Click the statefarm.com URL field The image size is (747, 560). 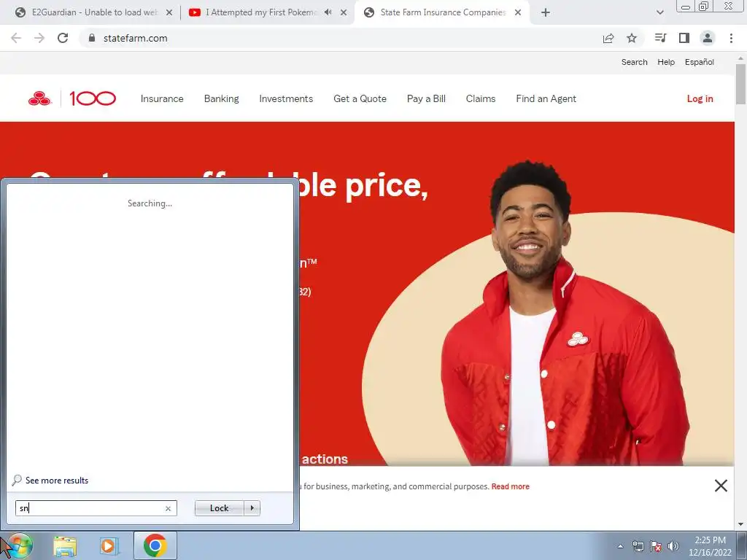tap(135, 38)
